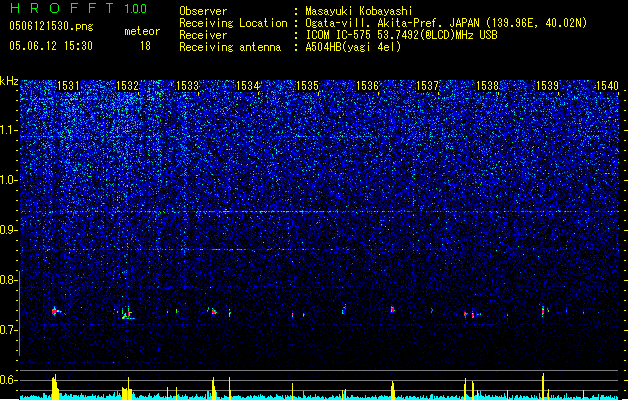Click the 1536 time marker
This screenshot has height=400, width=629.
point(367,86)
